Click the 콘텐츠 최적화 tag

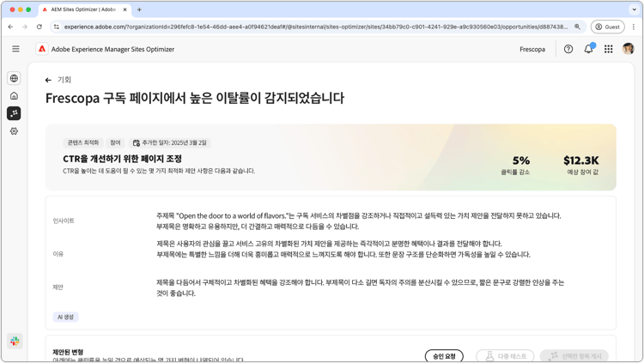[x=83, y=143]
